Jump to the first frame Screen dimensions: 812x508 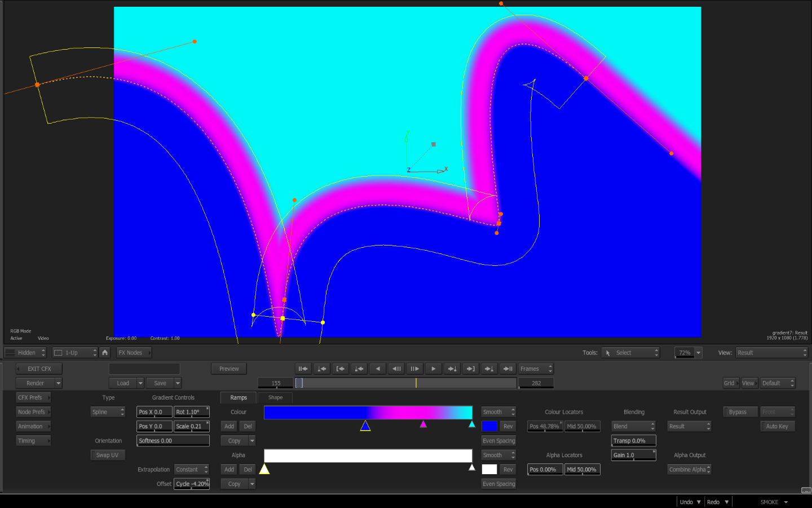[303, 369]
